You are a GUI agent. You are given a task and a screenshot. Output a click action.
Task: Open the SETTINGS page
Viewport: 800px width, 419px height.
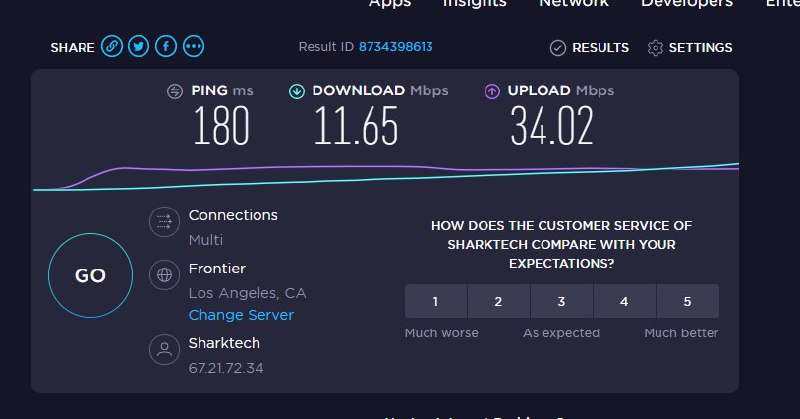pos(690,47)
